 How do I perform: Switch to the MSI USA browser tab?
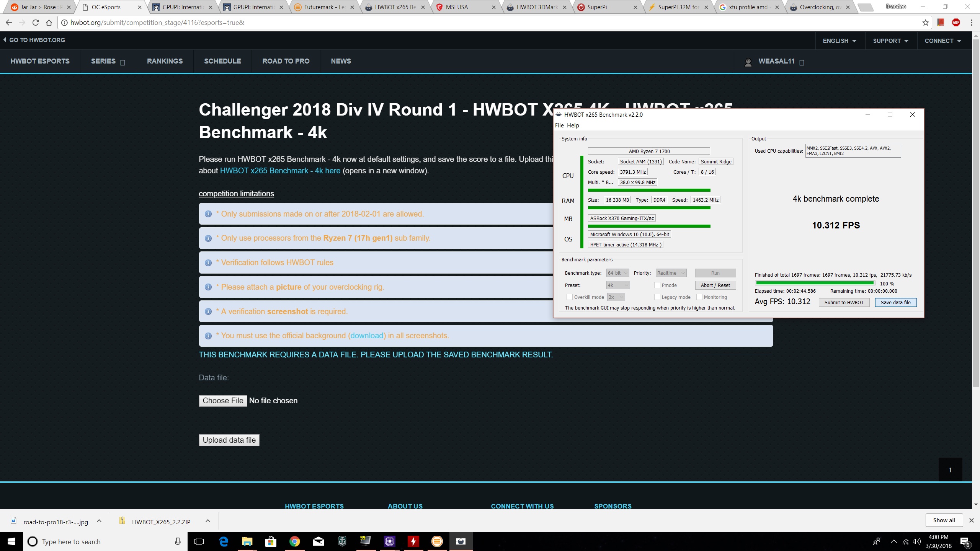(x=465, y=7)
